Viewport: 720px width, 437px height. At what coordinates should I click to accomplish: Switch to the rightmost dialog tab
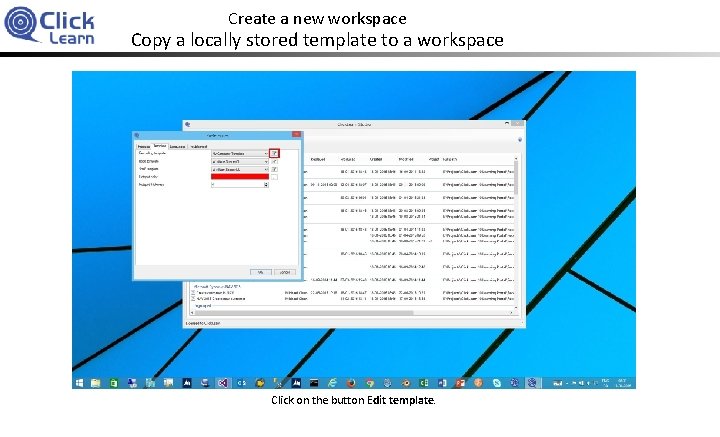coord(198,146)
